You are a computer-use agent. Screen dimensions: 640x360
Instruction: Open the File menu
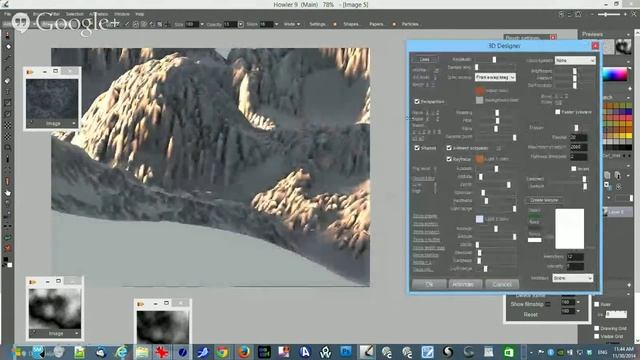(x=7, y=14)
